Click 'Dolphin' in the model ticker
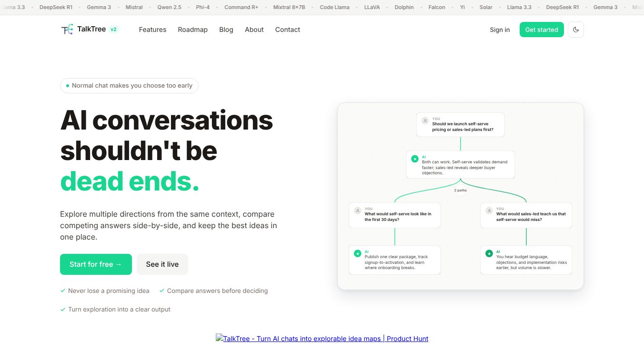Image resolution: width=644 pixels, height=362 pixels. [404, 7]
